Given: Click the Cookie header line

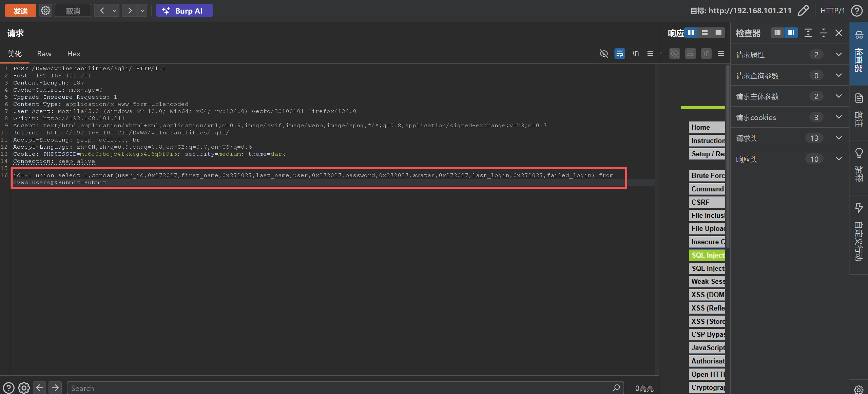Looking at the screenshot, I should pos(149,154).
